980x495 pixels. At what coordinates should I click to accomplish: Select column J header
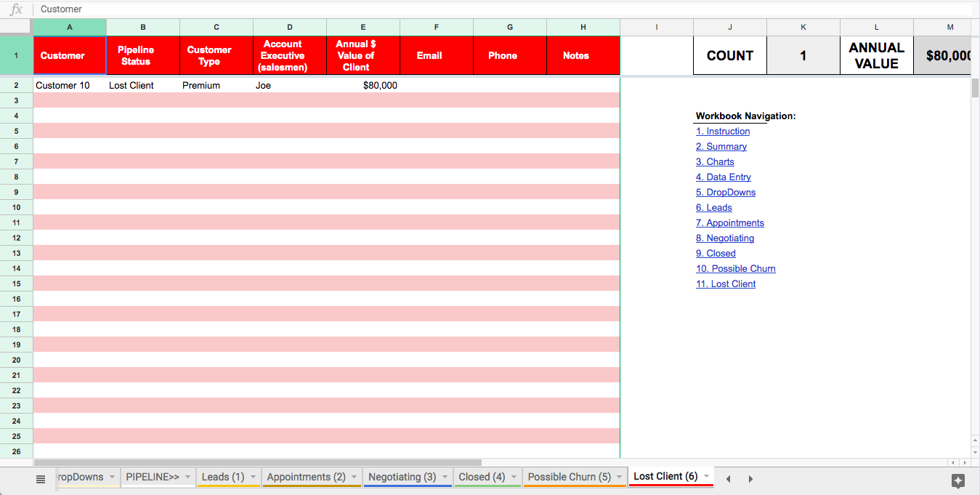click(x=730, y=27)
